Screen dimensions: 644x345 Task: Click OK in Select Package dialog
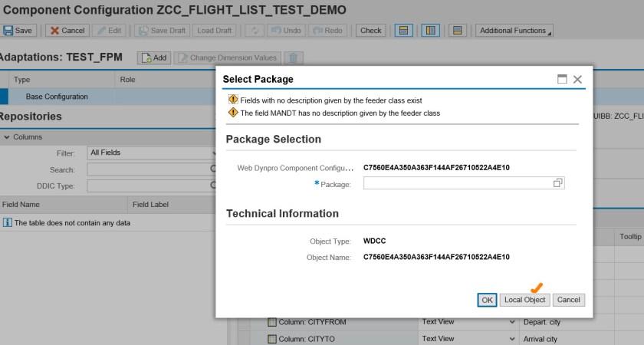pyautogui.click(x=487, y=300)
